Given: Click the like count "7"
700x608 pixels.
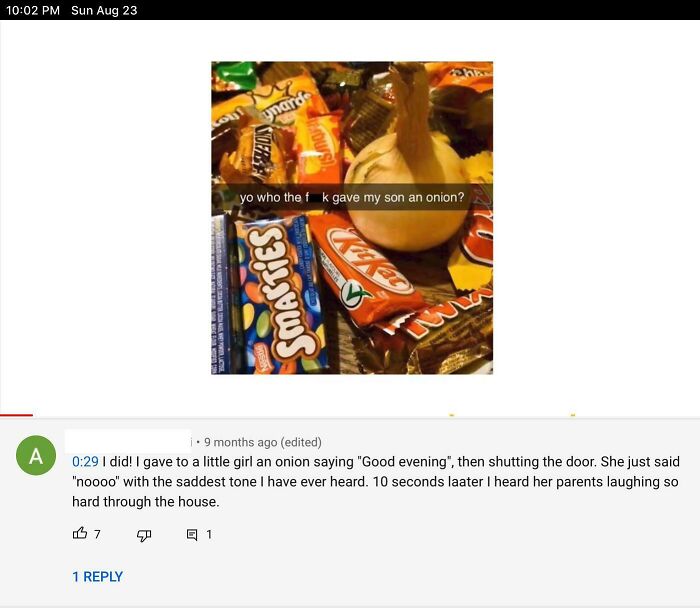Looking at the screenshot, I should pos(97,534).
